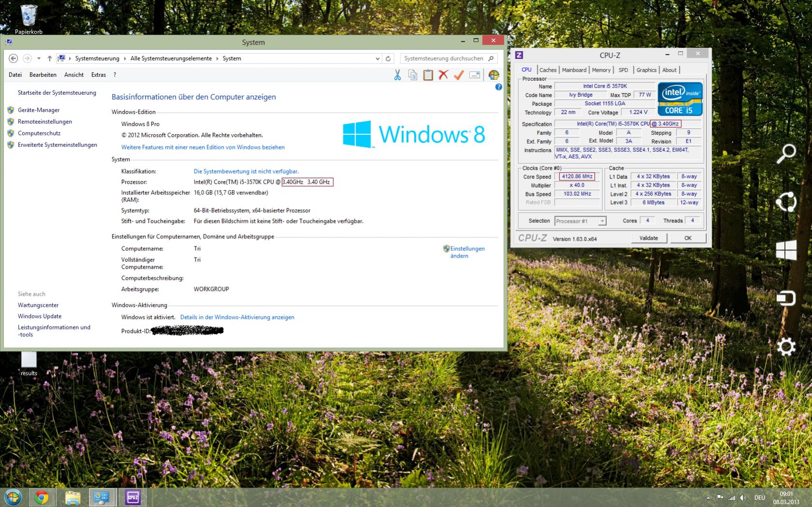Image resolution: width=812 pixels, height=507 pixels.
Task: Click the orange checkmark toolbar icon
Action: click(x=459, y=75)
